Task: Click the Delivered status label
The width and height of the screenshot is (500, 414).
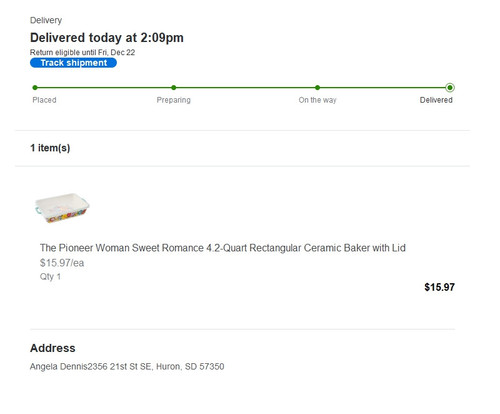Action: tap(436, 100)
